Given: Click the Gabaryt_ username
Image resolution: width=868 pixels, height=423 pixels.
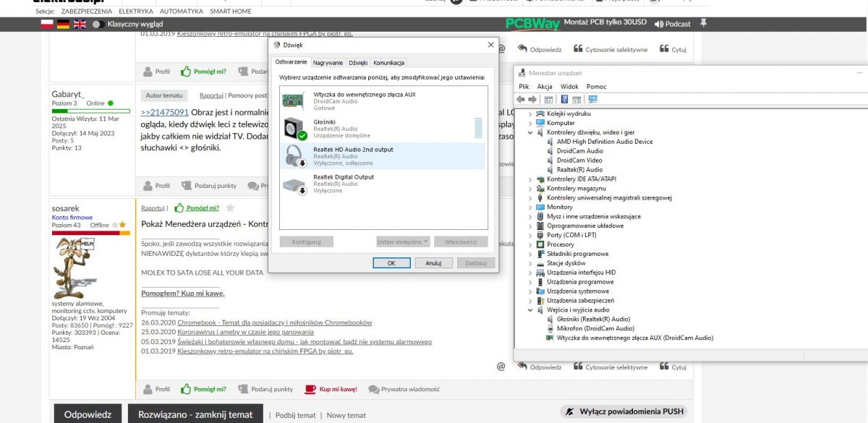Looking at the screenshot, I should (x=68, y=94).
